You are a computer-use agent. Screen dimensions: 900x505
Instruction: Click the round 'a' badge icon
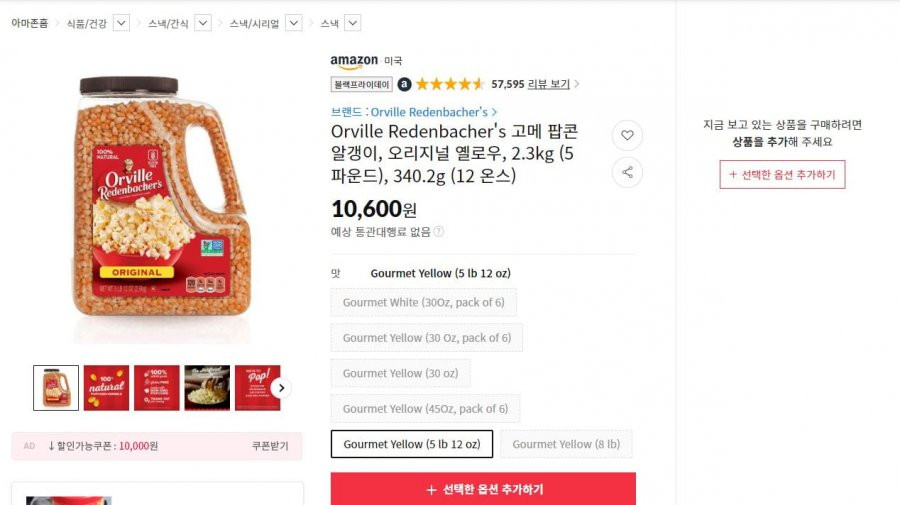(x=404, y=84)
